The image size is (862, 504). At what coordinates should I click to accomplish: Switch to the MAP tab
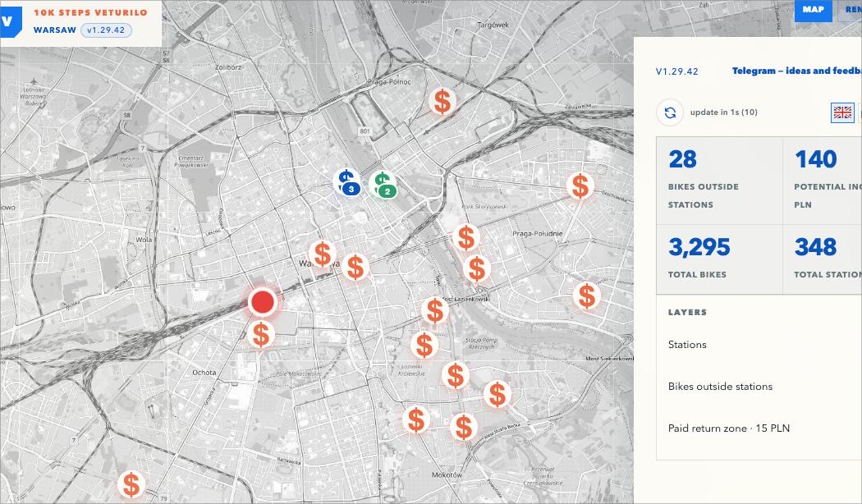813,9
